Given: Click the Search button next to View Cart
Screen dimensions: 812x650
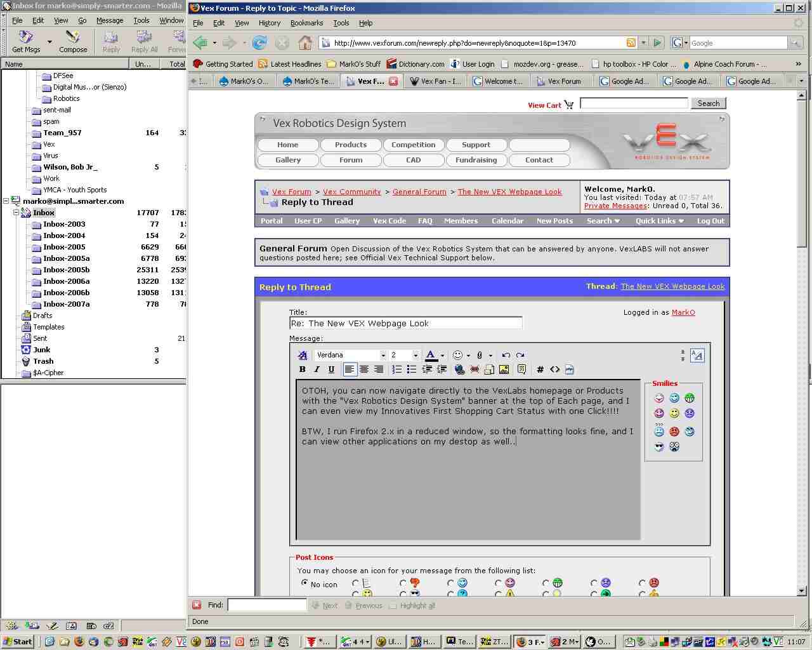Looking at the screenshot, I should pos(709,103).
